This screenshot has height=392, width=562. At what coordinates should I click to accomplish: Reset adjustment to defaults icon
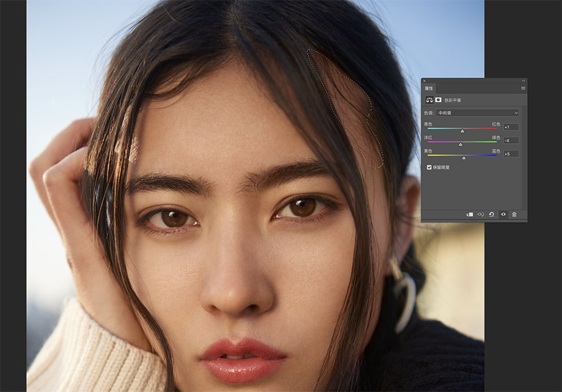492,215
